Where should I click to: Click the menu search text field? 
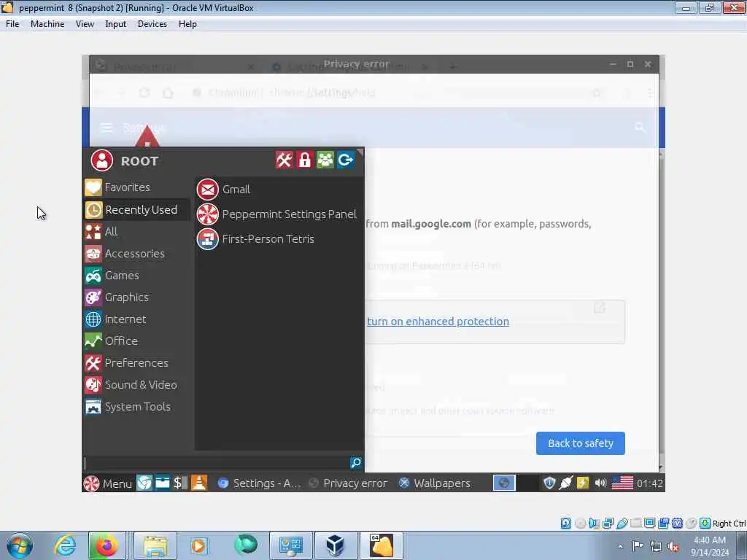click(x=216, y=463)
